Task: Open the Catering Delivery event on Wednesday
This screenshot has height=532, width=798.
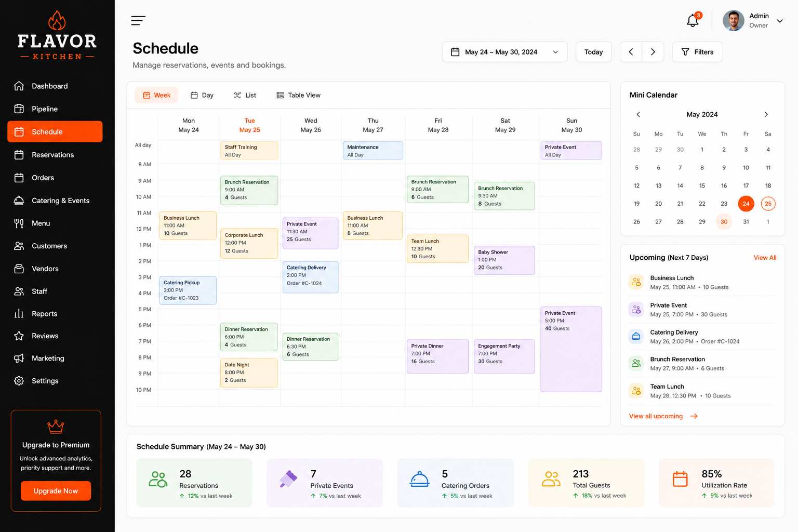Action: (x=311, y=277)
